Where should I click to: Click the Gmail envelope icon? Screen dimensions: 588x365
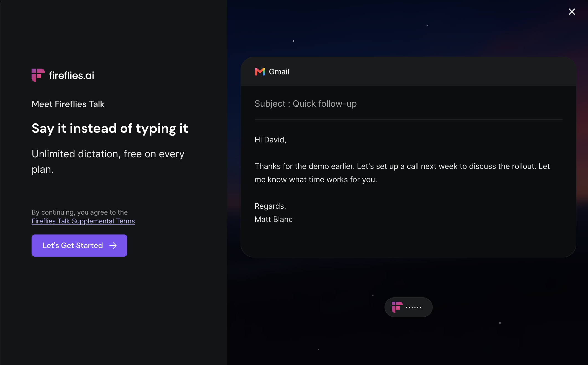coord(260,72)
